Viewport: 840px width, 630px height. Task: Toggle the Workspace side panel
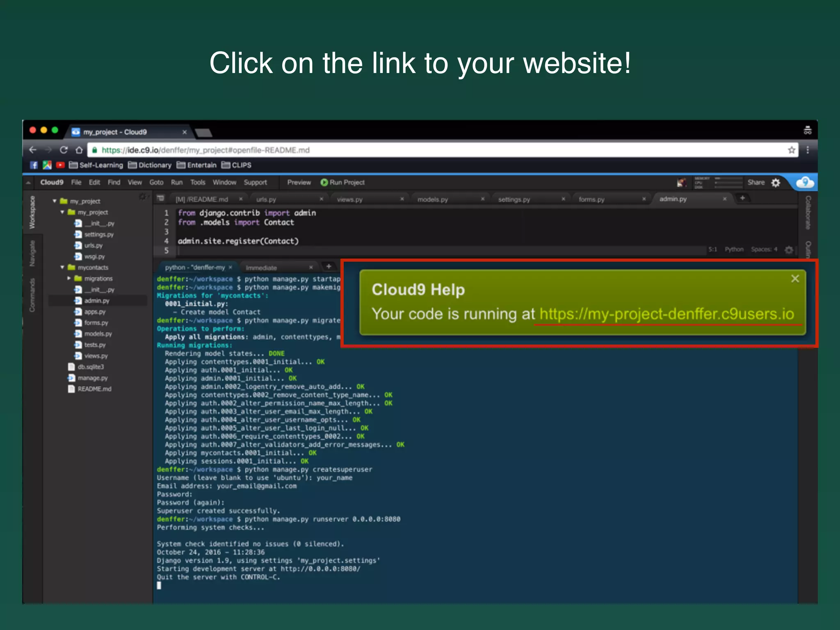(x=32, y=212)
